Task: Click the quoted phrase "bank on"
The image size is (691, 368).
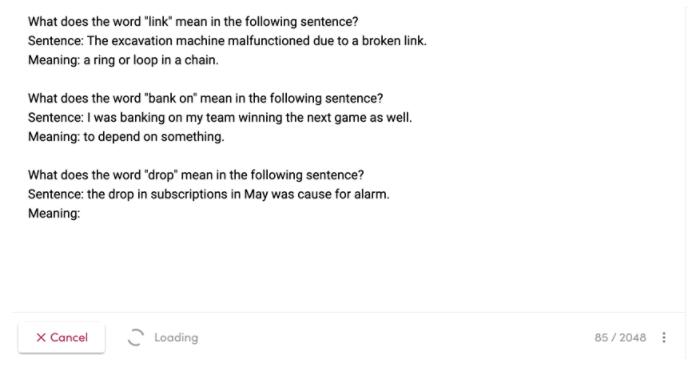Action: (x=171, y=98)
